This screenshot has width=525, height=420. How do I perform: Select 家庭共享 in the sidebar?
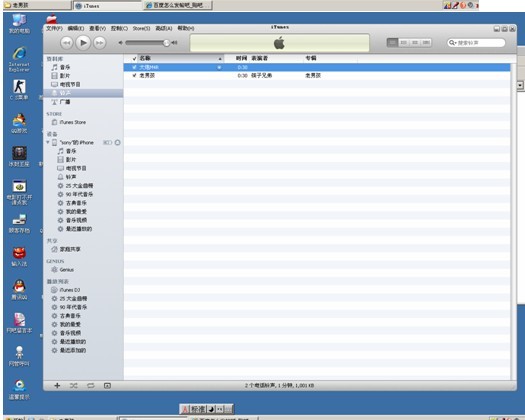click(x=70, y=249)
